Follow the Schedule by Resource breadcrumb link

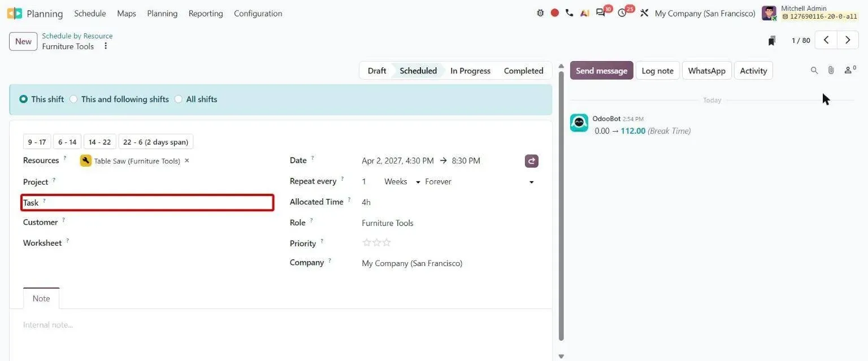[x=77, y=36]
